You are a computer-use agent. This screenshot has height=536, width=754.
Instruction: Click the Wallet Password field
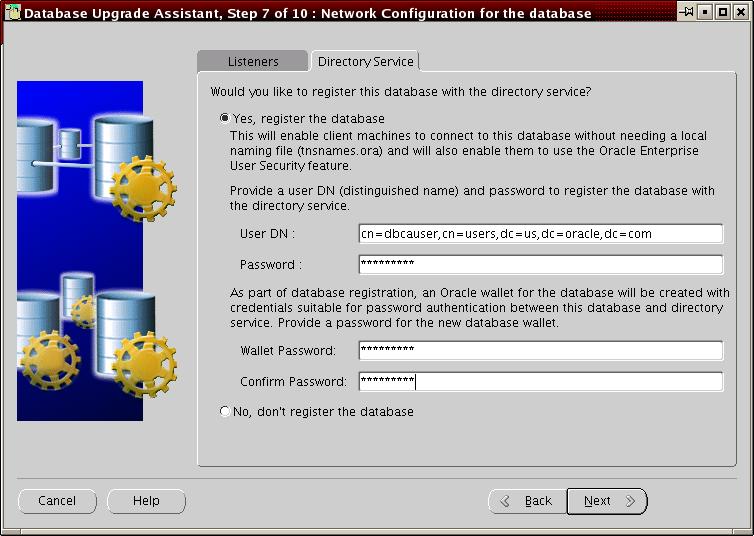point(540,351)
